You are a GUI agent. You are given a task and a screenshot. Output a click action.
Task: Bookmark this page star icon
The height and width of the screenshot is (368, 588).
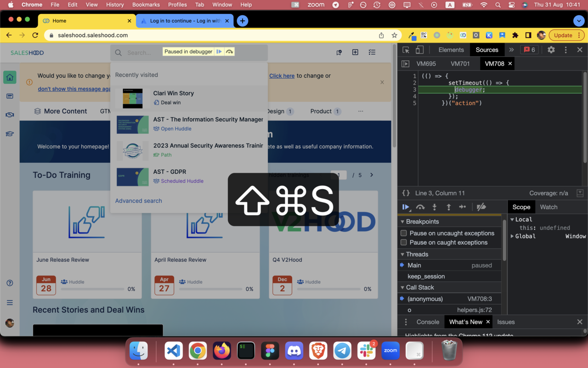click(394, 35)
